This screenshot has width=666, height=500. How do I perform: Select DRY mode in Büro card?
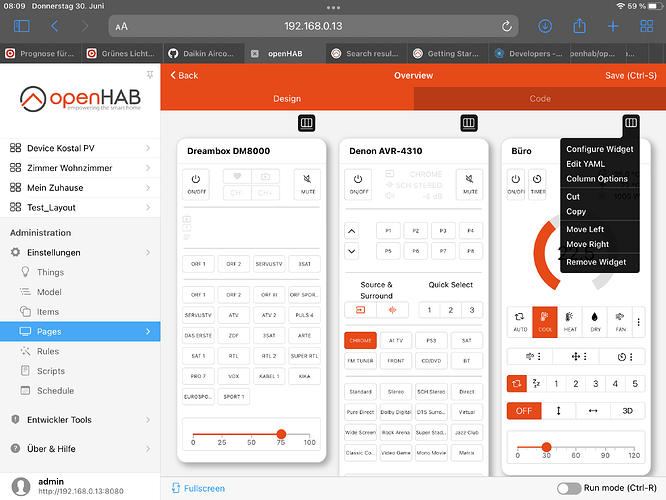[x=595, y=322]
